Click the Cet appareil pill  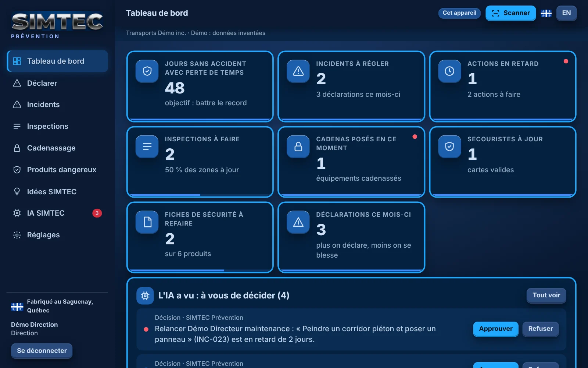tap(459, 13)
